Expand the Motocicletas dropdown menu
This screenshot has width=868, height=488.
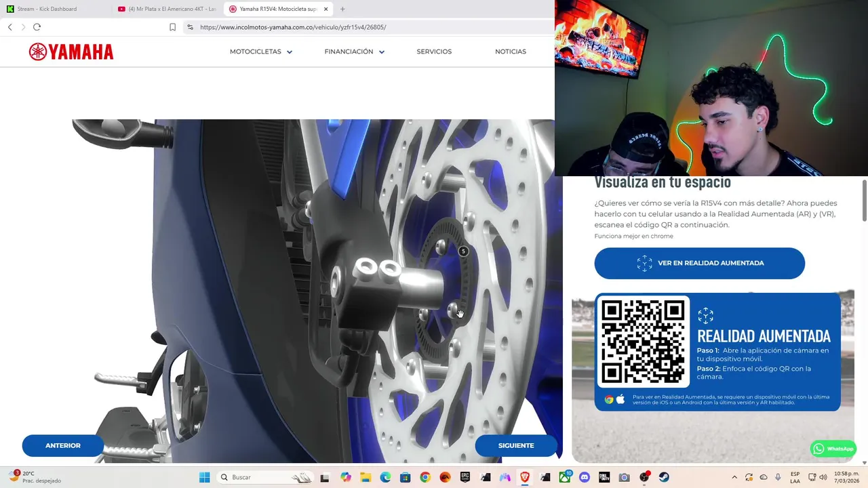click(x=261, y=52)
